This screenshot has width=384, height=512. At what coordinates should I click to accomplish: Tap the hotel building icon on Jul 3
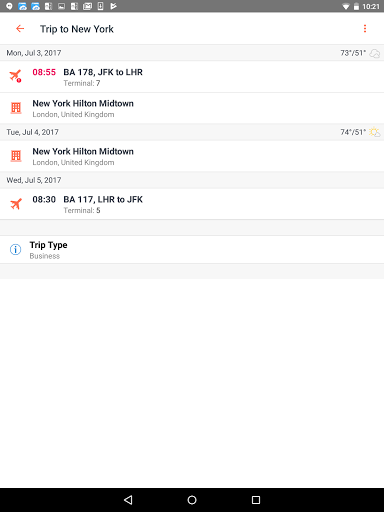point(16,108)
